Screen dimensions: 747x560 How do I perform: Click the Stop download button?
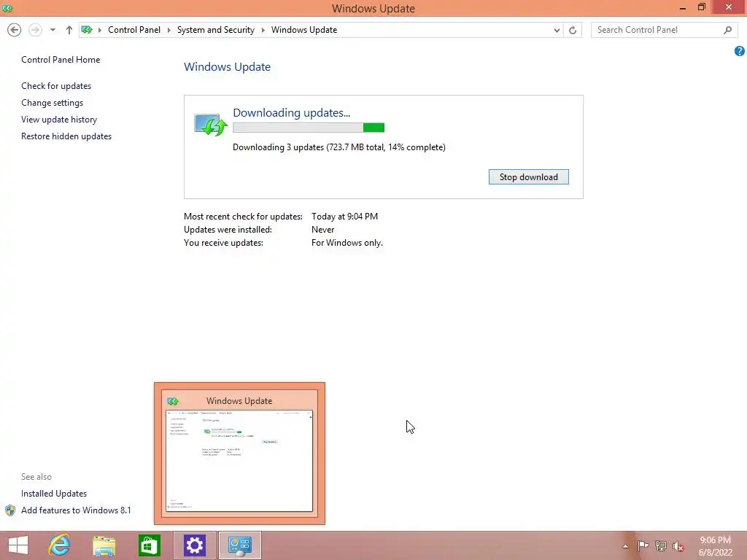pyautogui.click(x=528, y=177)
